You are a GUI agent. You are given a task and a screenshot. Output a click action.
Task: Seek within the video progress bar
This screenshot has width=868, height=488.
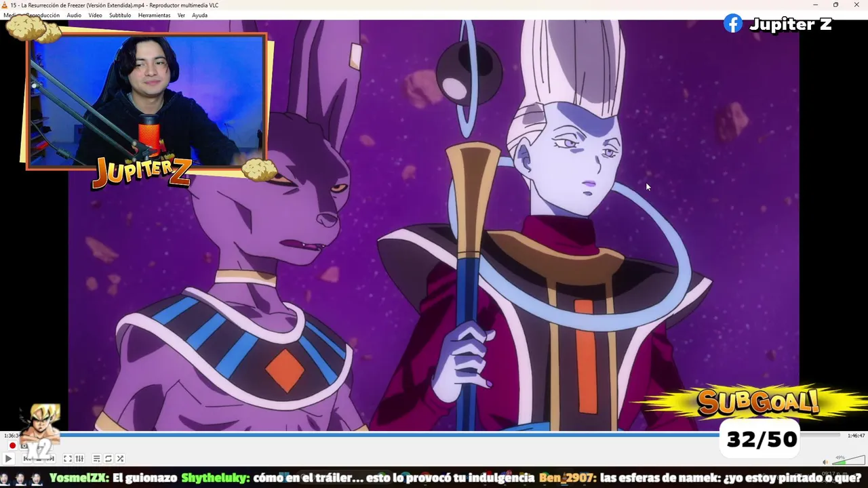pos(431,435)
